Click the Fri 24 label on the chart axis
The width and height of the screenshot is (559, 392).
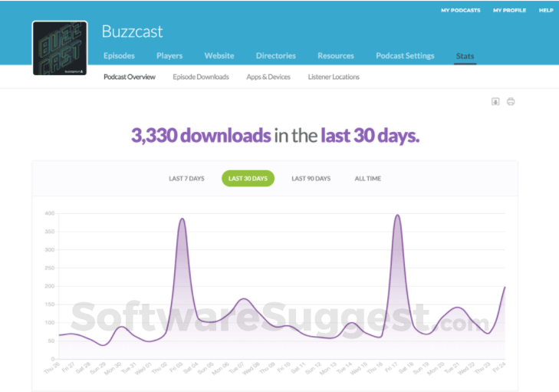(x=498, y=367)
